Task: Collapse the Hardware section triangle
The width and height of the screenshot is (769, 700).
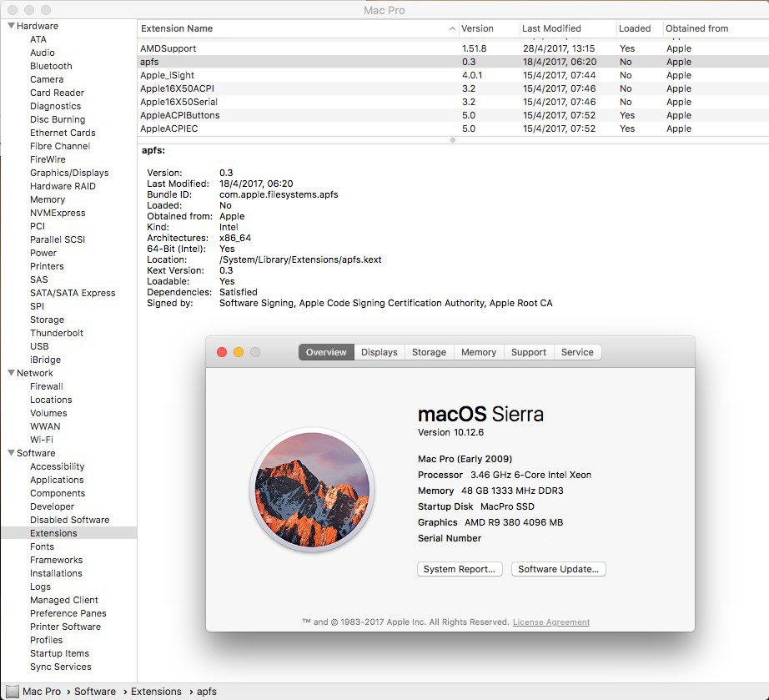Action: (x=11, y=26)
